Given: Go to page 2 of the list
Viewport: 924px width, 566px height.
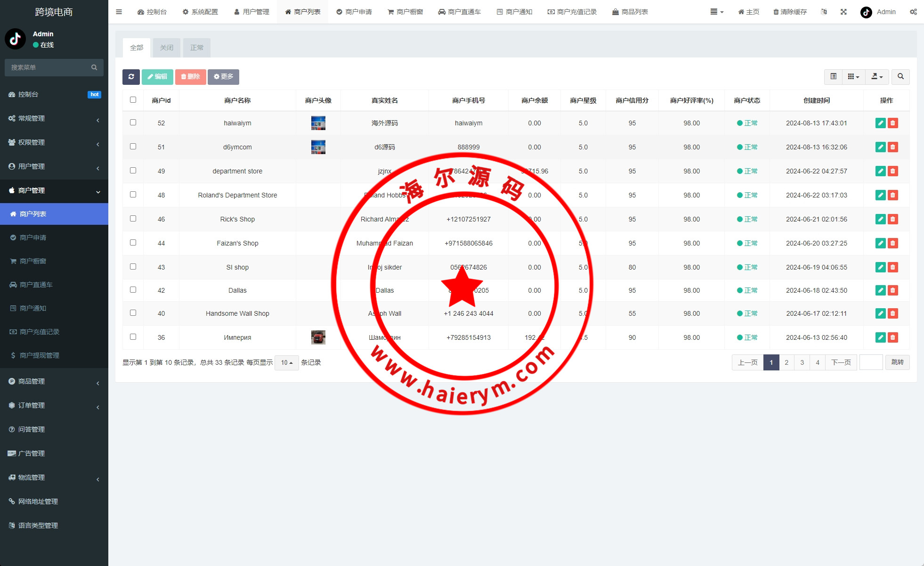Looking at the screenshot, I should click(x=786, y=362).
